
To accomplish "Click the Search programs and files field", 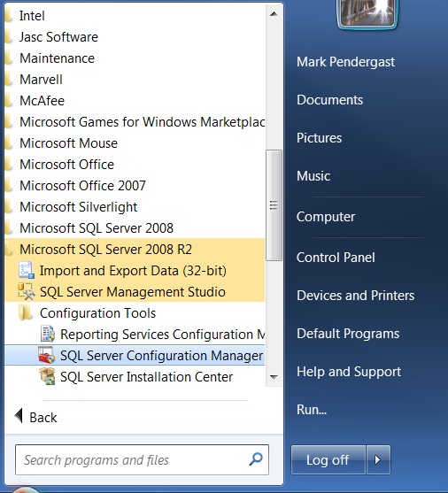I will coord(142,459).
